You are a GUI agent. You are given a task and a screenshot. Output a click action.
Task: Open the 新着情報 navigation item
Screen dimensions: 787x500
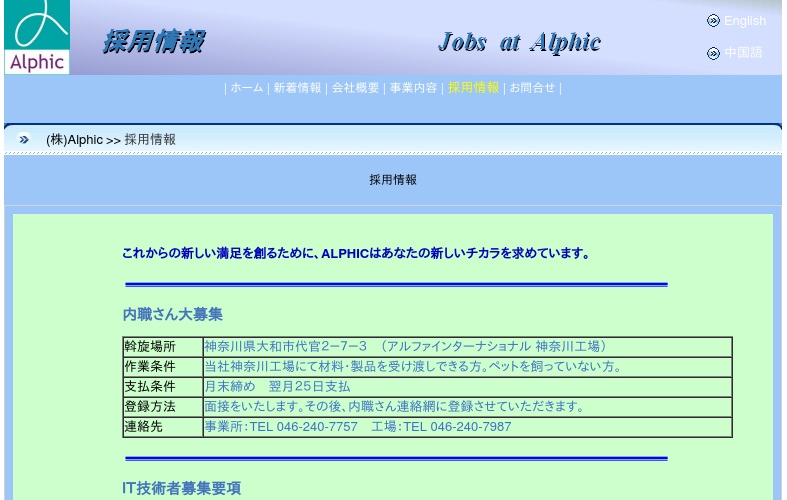point(297,88)
